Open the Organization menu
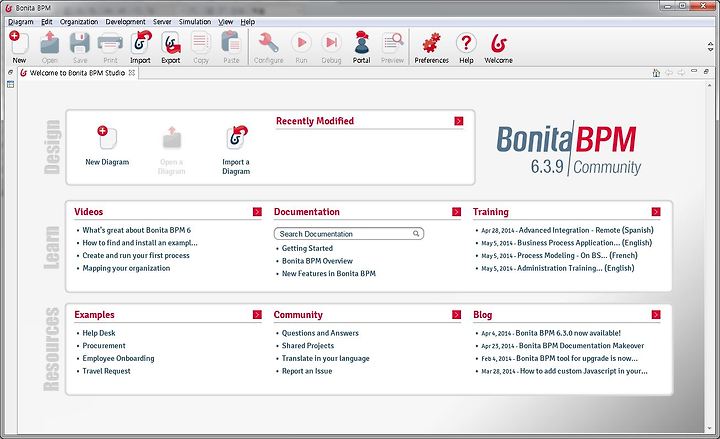This screenshot has height=439, width=720. click(79, 22)
